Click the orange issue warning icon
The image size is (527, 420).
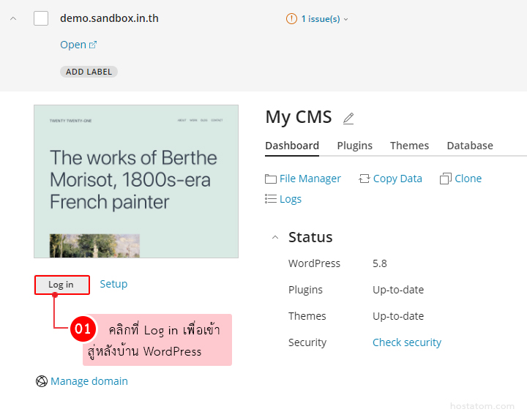[x=291, y=19]
